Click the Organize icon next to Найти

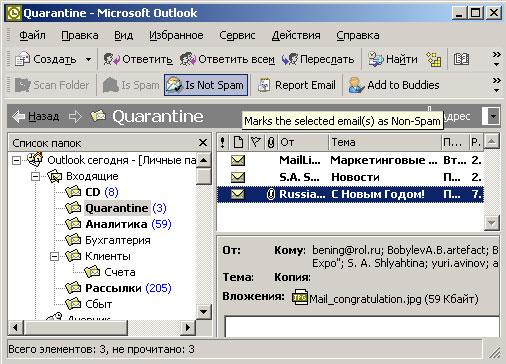point(434,59)
